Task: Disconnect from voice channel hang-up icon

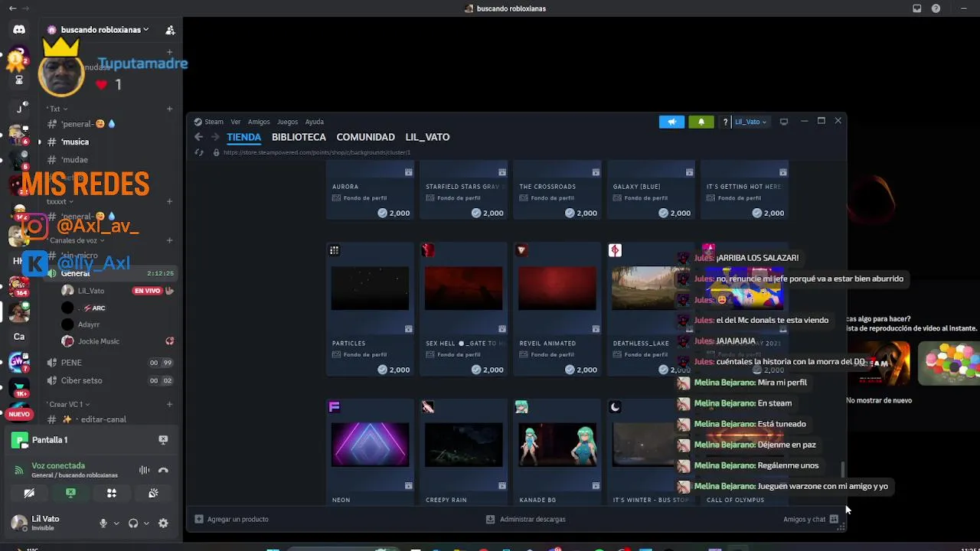Action: click(163, 471)
